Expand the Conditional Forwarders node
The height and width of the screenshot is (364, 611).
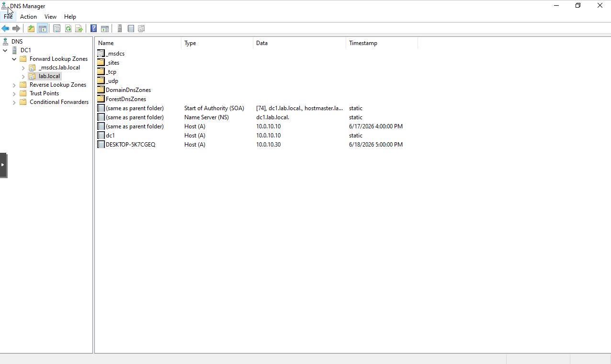point(14,102)
